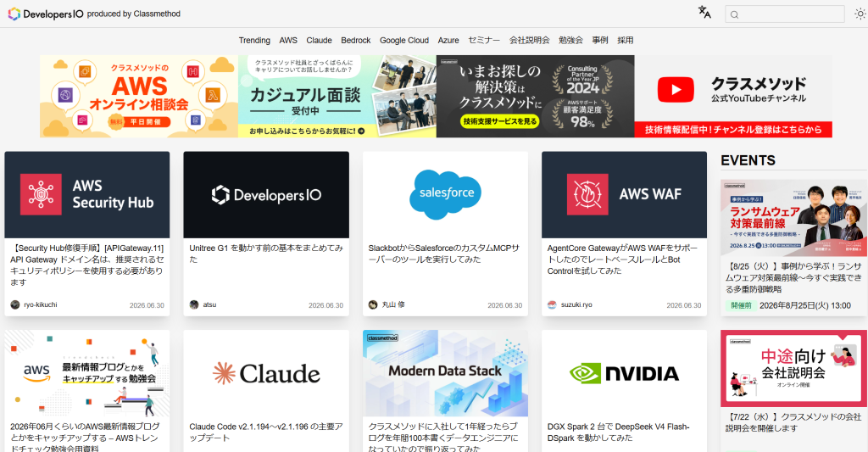Screen dimensions: 868x452
Task: Open the Trending menu item
Action: point(254,41)
